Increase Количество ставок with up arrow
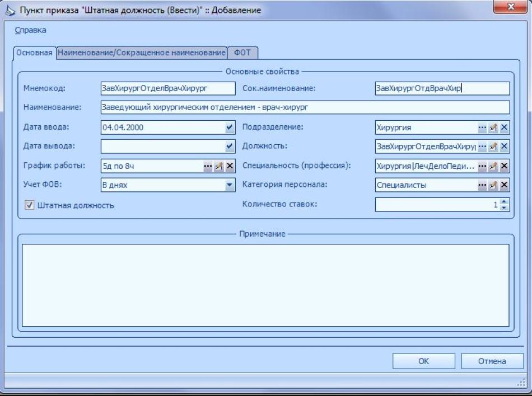This screenshot has width=532, height=396. pyautogui.click(x=503, y=202)
